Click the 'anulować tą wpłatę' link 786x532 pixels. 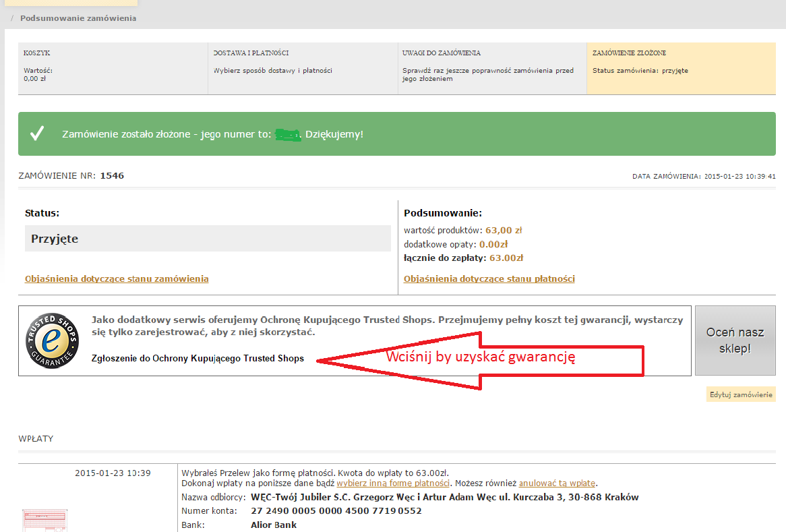(x=557, y=483)
